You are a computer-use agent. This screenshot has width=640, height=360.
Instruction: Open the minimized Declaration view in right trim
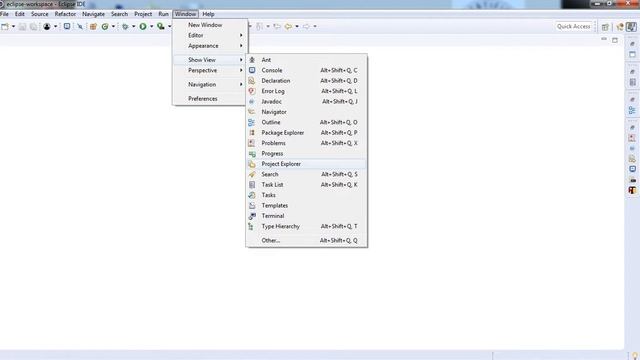[632, 159]
